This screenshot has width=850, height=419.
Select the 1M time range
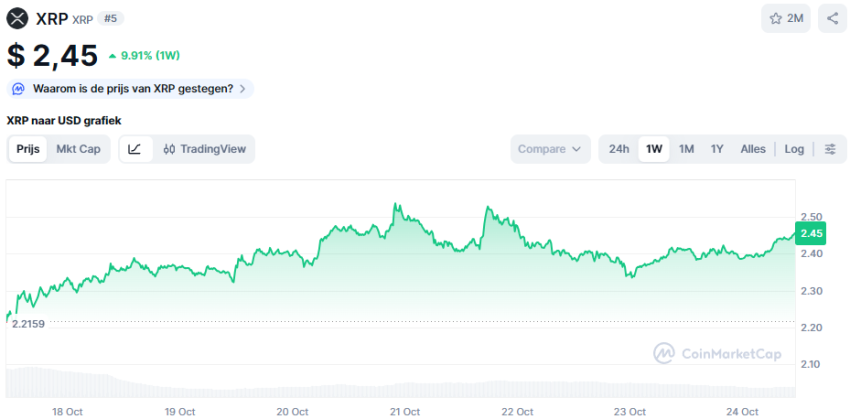point(686,149)
